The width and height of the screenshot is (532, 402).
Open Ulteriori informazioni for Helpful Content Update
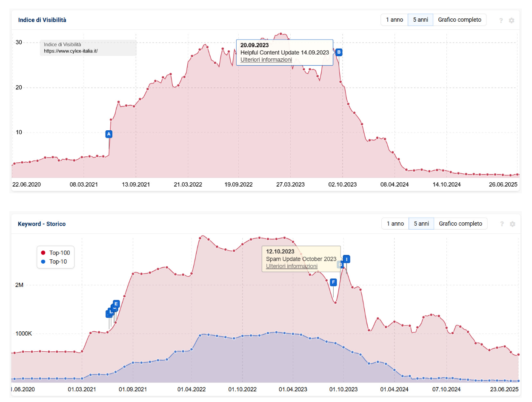click(266, 60)
